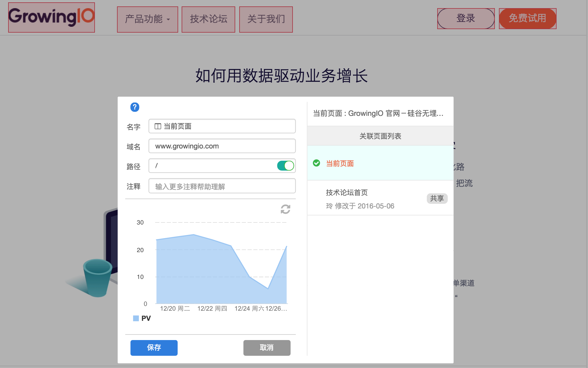This screenshot has height=368, width=588.
Task: Toggle the green switch in the 路径 field
Action: pos(286,166)
